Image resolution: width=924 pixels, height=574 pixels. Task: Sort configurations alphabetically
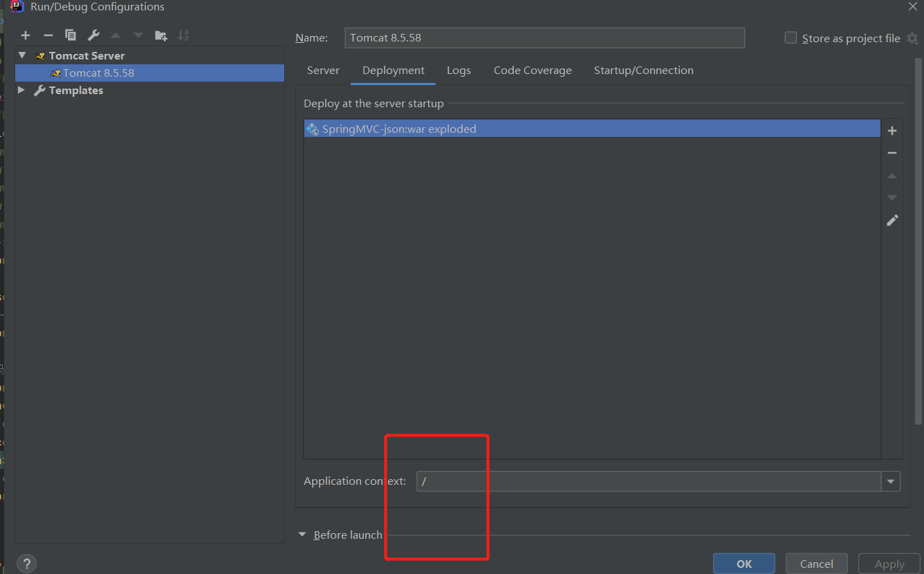click(183, 35)
